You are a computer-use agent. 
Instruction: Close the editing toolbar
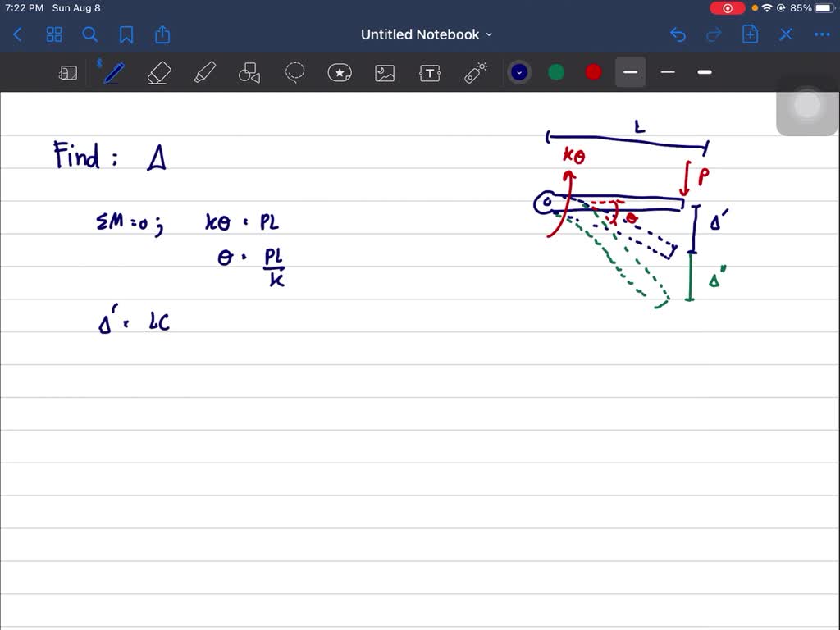786,34
